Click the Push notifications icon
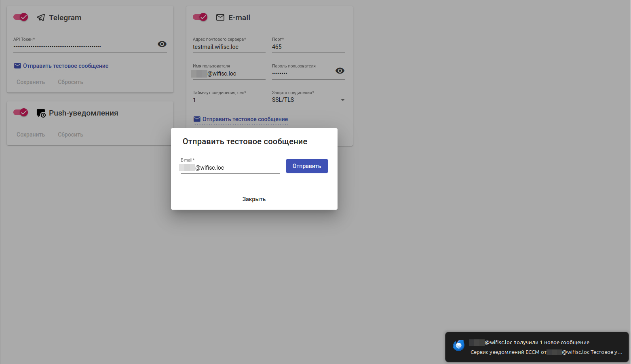Viewport: 631px width, 364px height. (x=41, y=113)
